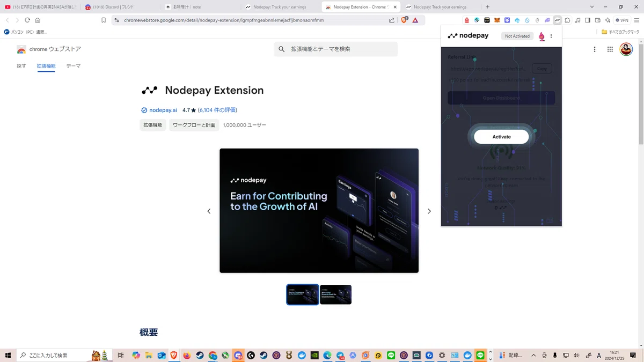Click the MetaMask fox extension icon
644x362 pixels.
tap(497, 20)
